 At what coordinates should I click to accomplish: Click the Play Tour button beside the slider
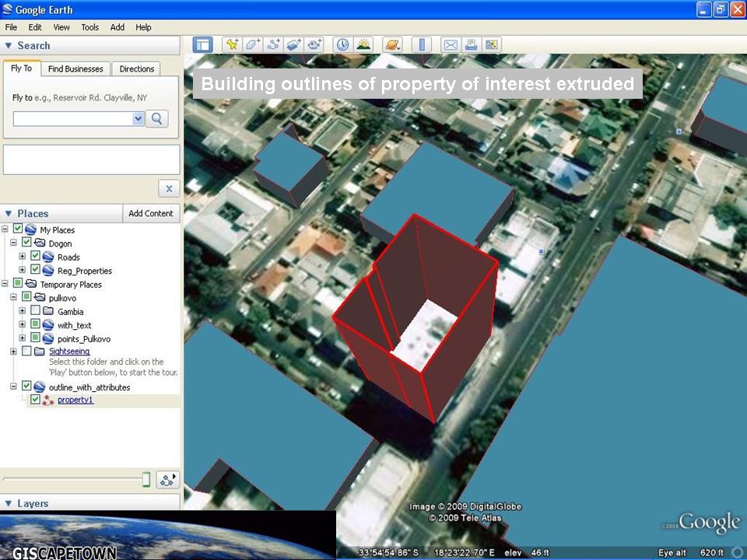coord(168,480)
